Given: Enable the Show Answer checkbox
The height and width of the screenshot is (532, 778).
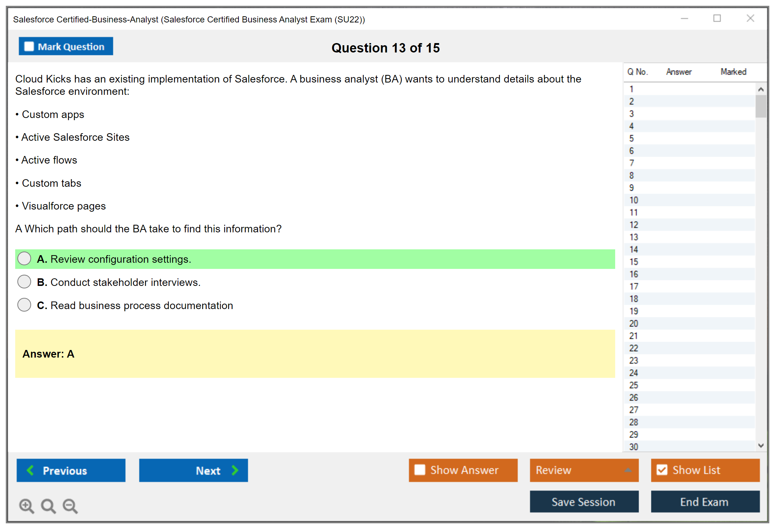Looking at the screenshot, I should (420, 470).
